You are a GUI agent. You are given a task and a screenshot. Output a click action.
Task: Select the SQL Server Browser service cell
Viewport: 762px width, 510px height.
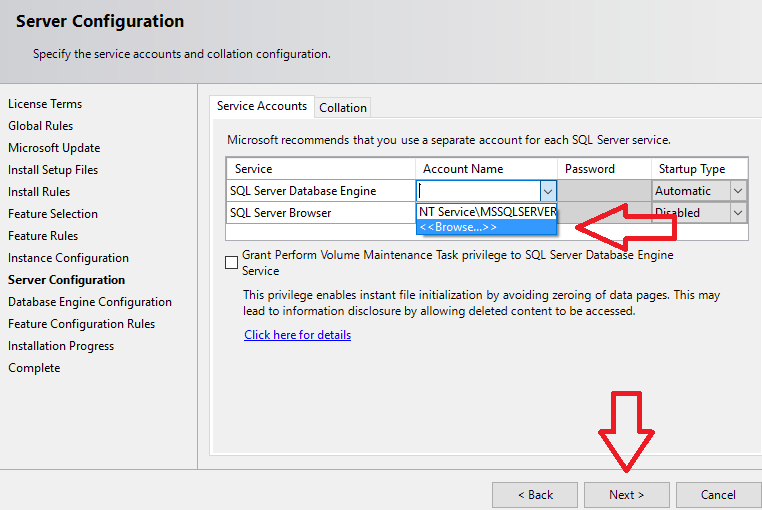coord(321,213)
